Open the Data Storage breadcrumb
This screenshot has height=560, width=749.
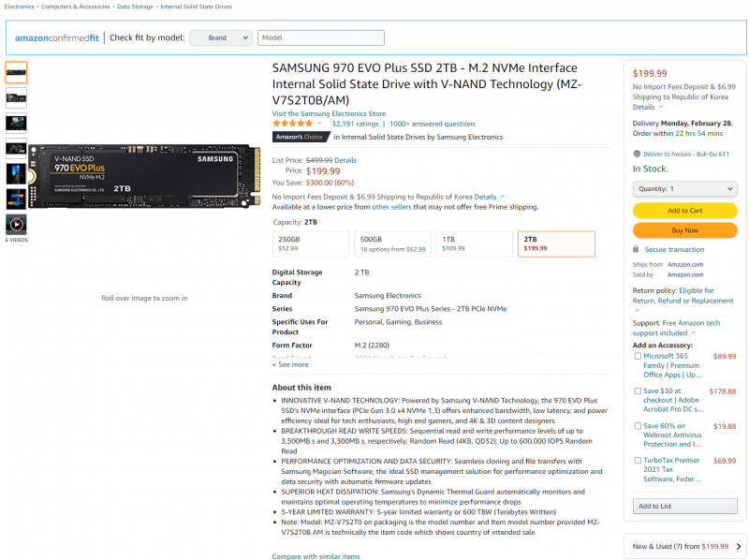coord(135,7)
